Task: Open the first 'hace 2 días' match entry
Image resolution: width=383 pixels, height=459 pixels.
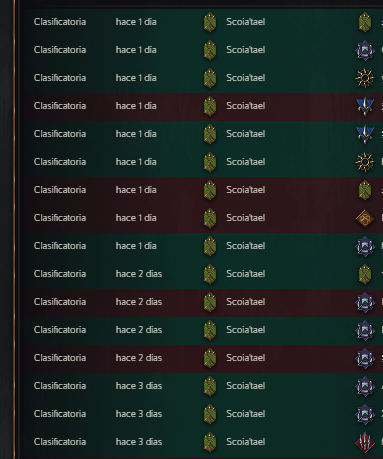Action: (203, 274)
